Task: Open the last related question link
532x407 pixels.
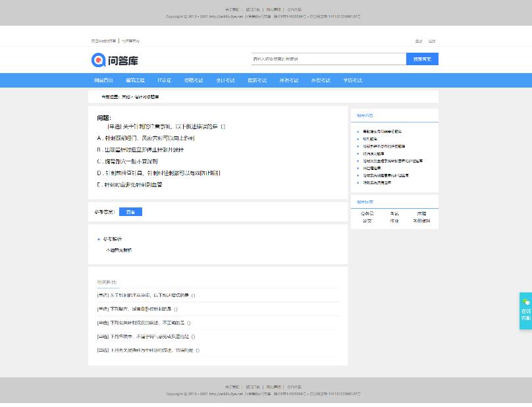Action: click(148, 350)
